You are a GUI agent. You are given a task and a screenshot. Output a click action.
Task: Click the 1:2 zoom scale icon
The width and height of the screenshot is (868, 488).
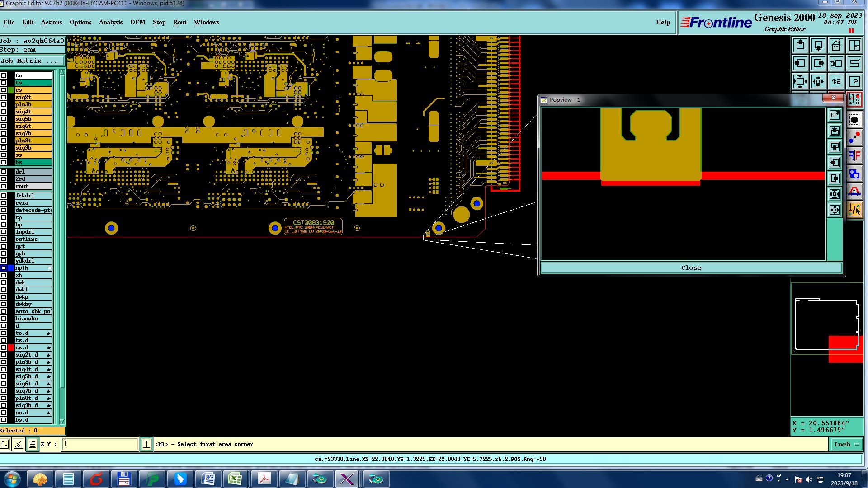coord(836,82)
